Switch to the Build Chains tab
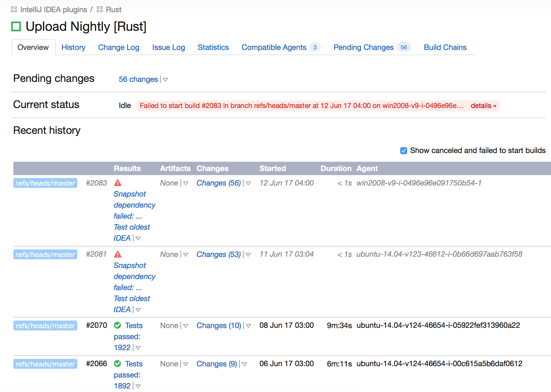This screenshot has width=551, height=392. coord(445,47)
